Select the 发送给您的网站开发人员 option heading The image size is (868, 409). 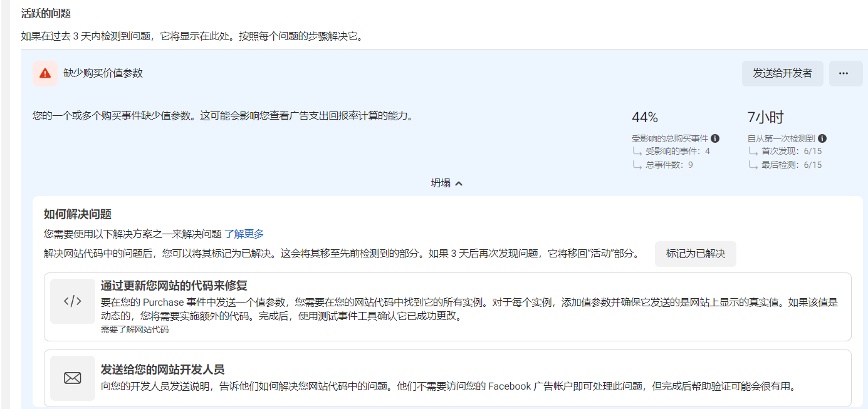click(x=162, y=369)
